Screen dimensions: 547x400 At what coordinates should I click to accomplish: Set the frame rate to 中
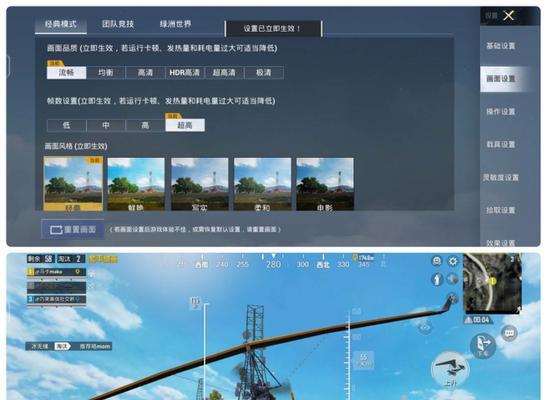coord(106,125)
